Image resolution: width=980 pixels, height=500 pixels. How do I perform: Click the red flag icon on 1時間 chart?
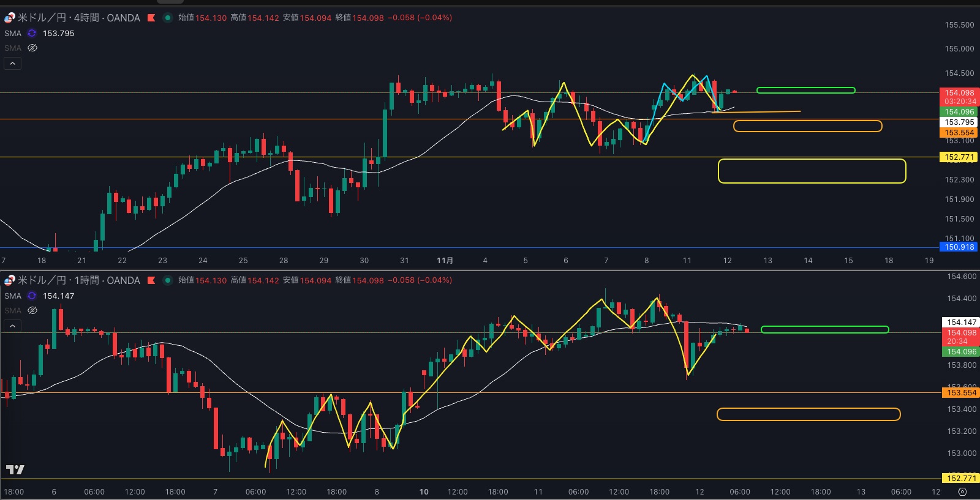click(151, 280)
